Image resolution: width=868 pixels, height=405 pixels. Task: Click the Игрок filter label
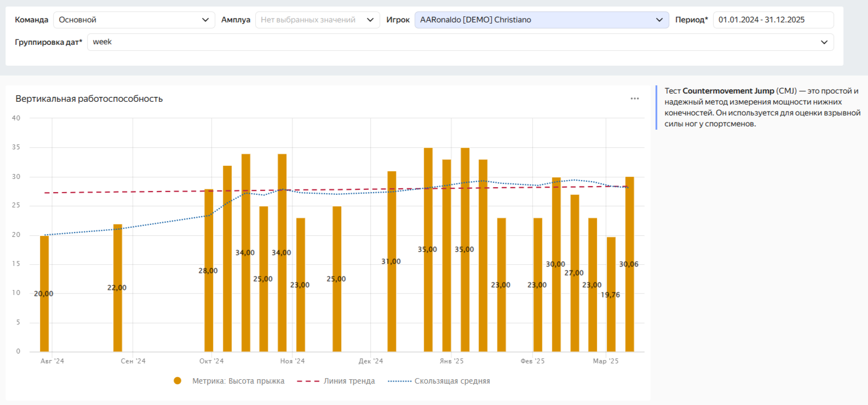pyautogui.click(x=398, y=20)
